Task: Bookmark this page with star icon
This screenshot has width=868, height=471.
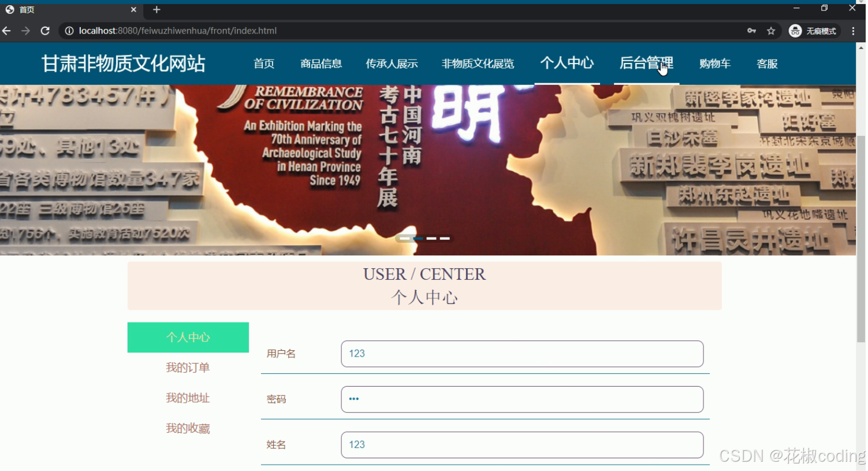Action: 771,31
